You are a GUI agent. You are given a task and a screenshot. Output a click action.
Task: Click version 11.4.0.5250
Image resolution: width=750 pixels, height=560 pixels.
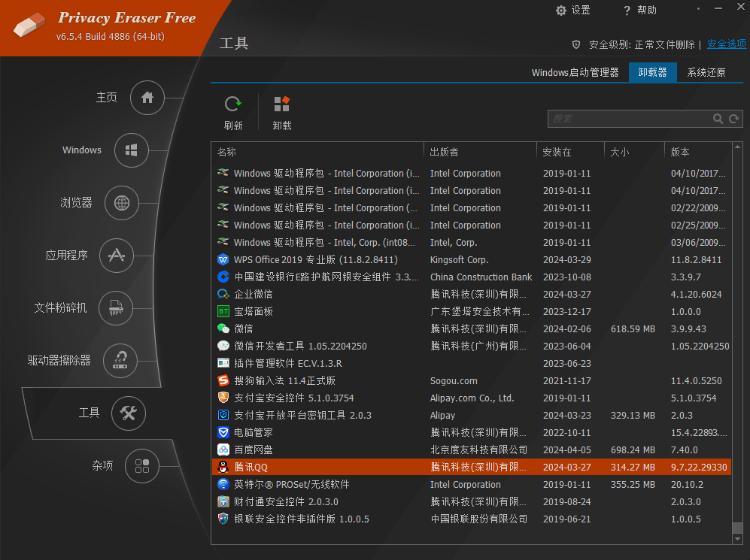point(696,381)
